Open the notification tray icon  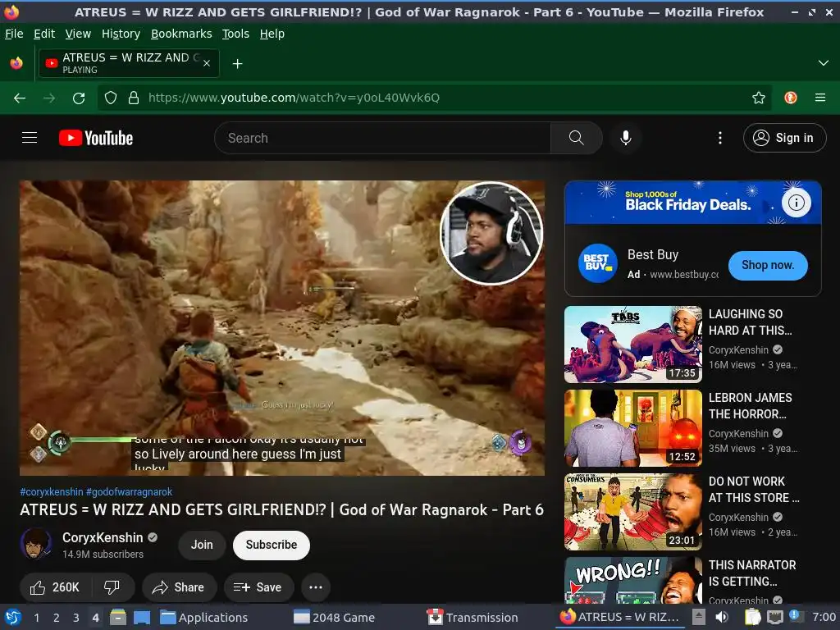pyautogui.click(x=796, y=616)
